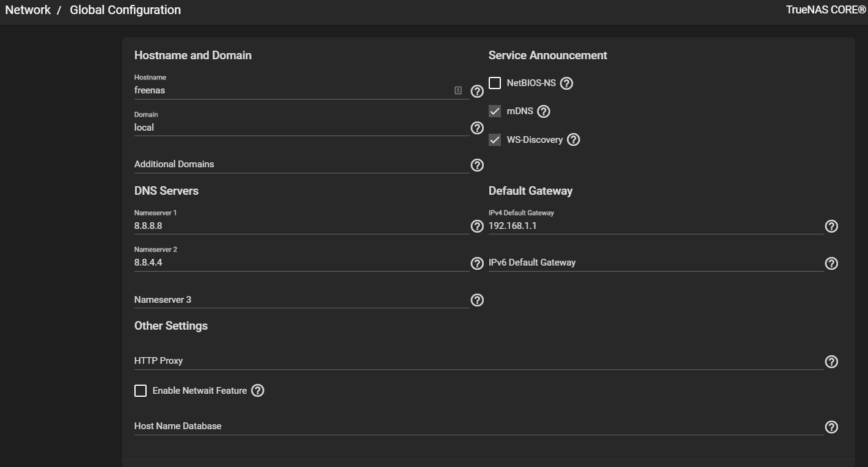Go to Network breadcrumb link
Screen dimensions: 868x467
(28, 10)
